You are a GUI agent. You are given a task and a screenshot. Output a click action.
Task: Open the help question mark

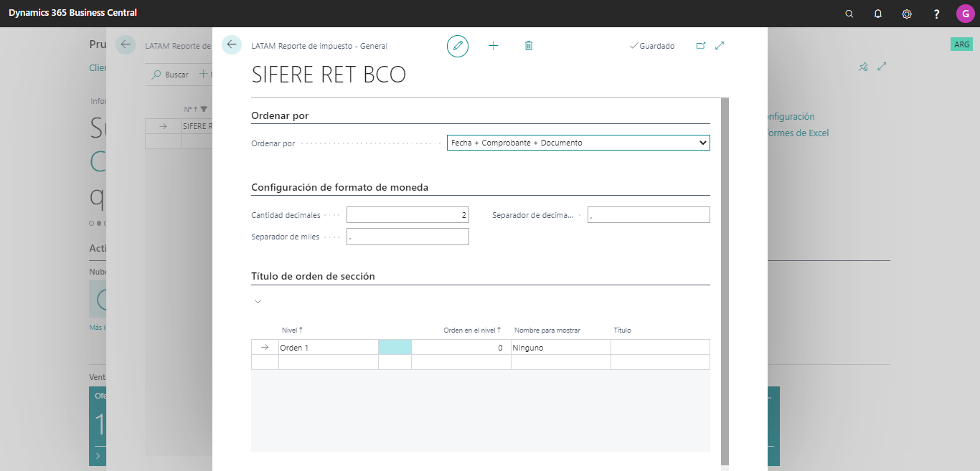point(936,14)
